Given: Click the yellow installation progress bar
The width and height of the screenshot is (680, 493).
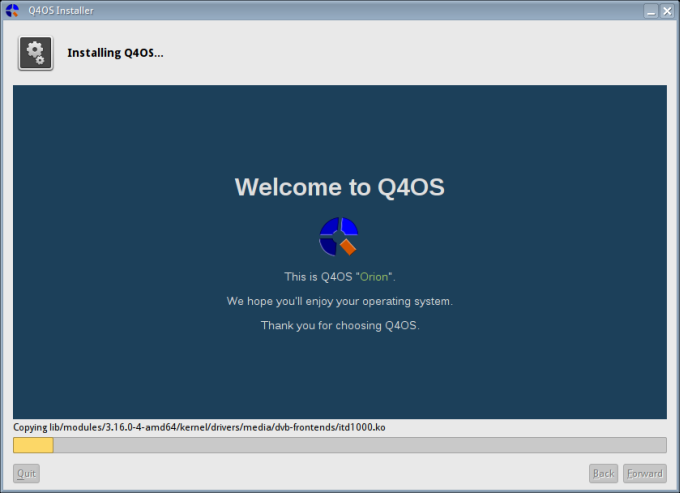Looking at the screenshot, I should coord(340,445).
